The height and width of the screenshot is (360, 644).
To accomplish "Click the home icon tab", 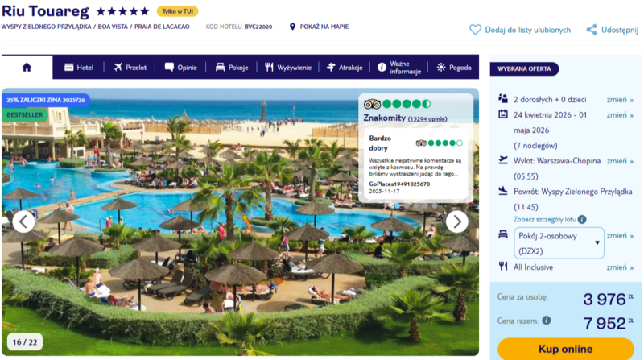I will coord(27,67).
